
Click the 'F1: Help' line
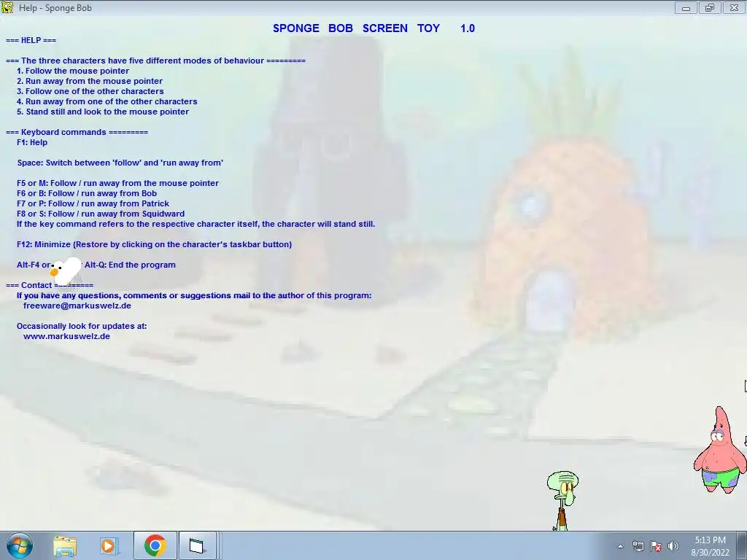click(32, 142)
